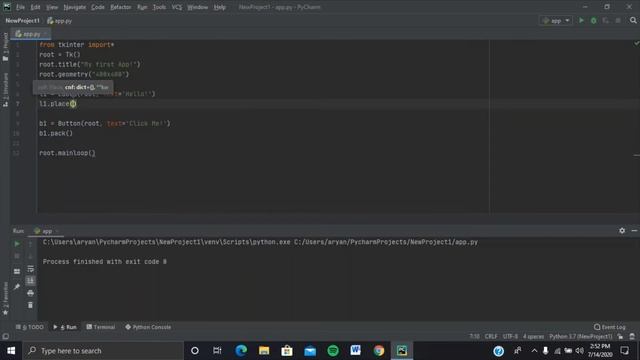Click Up the Stack Trace arrow

click(x=30, y=244)
